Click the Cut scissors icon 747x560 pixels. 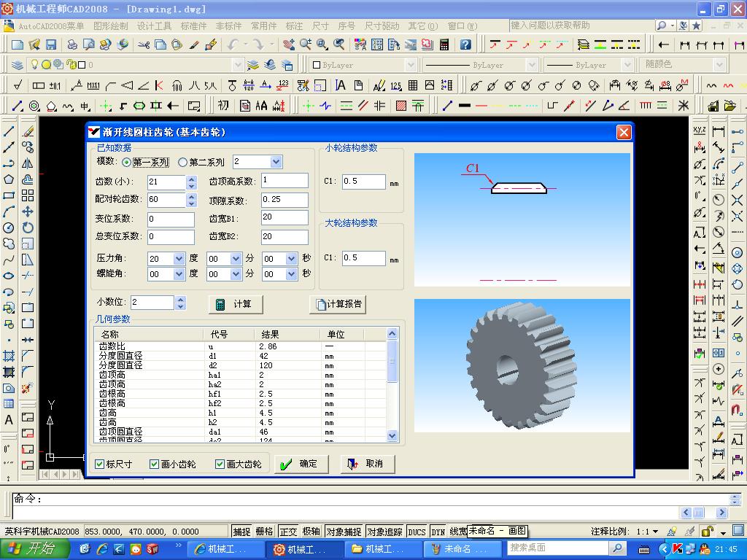144,44
